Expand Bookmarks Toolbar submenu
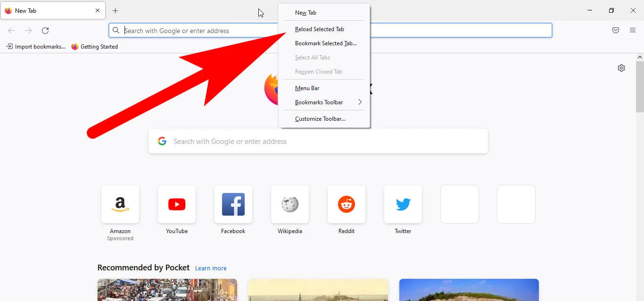644x301 pixels. click(324, 102)
